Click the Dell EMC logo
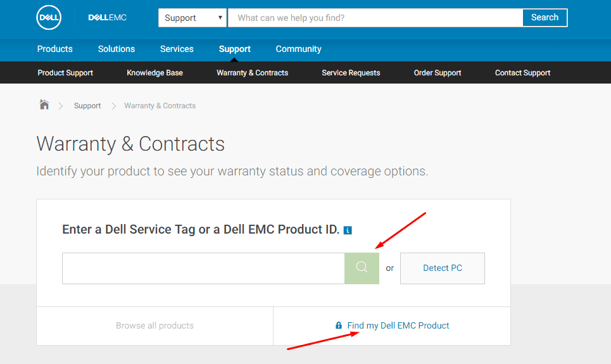This screenshot has width=611, height=364. [x=108, y=18]
